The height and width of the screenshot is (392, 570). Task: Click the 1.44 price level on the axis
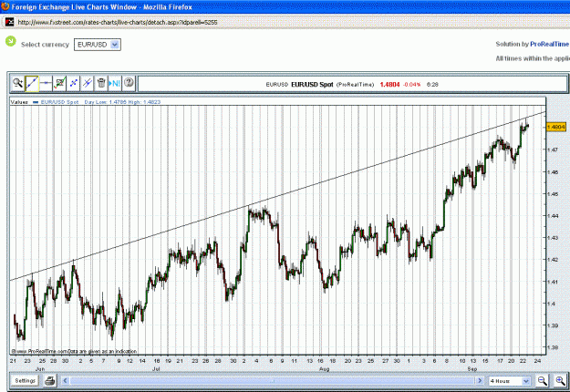pos(553,216)
